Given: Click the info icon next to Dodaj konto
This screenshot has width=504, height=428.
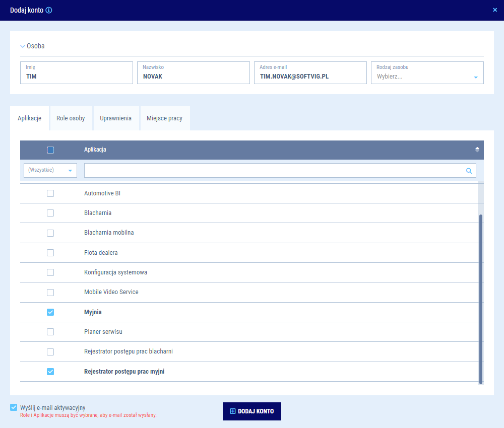Looking at the screenshot, I should (x=49, y=10).
